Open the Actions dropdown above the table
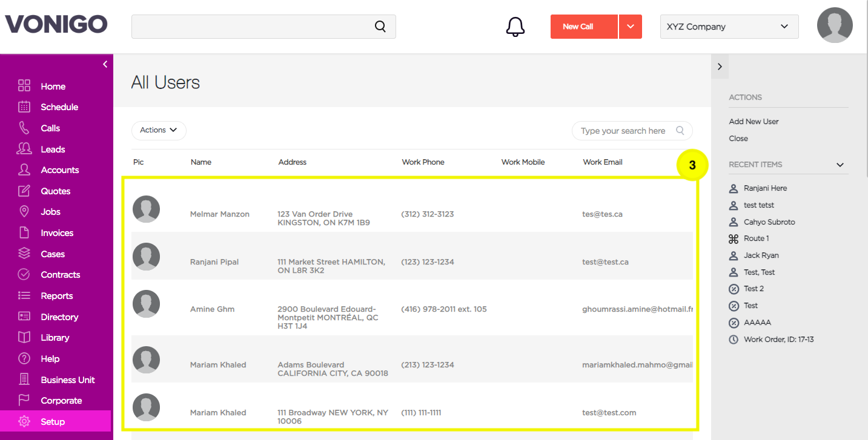 (159, 130)
